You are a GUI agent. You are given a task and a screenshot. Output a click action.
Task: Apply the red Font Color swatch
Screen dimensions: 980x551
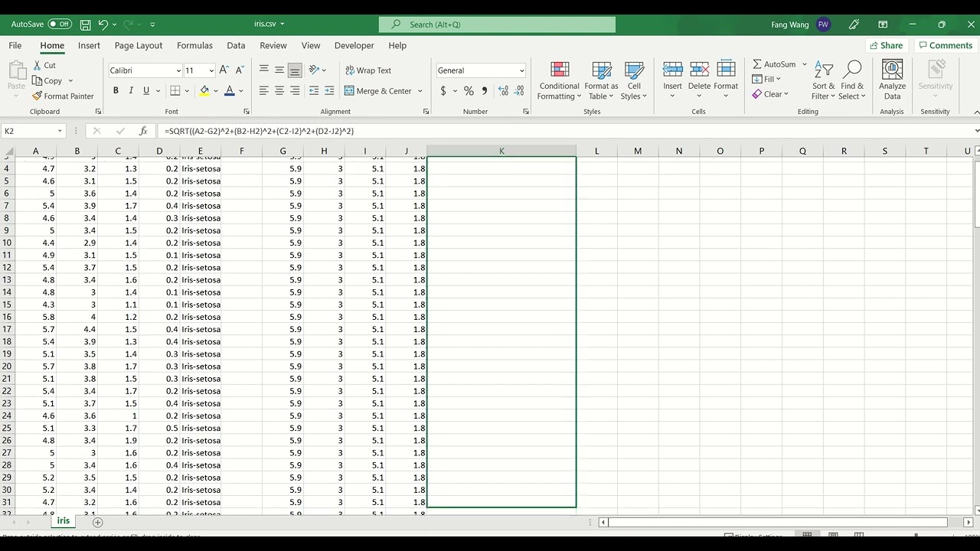pyautogui.click(x=230, y=90)
